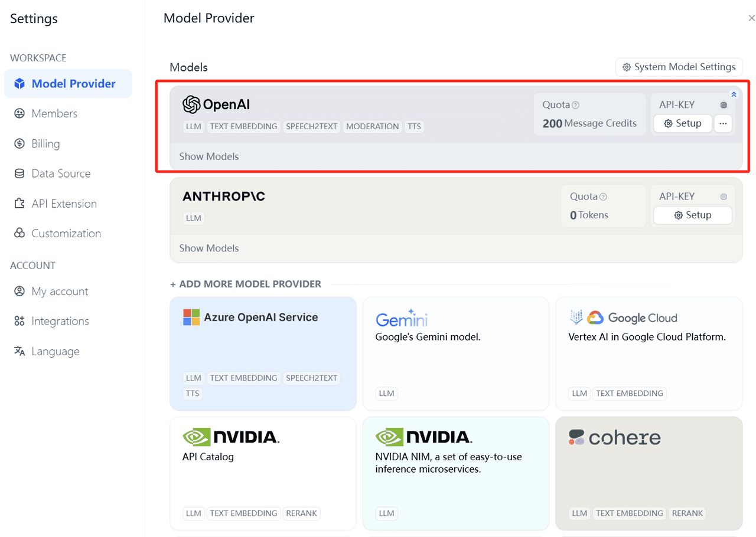Click the Customization icon in the sidebar
Image resolution: width=756 pixels, height=537 pixels.
pyautogui.click(x=18, y=233)
